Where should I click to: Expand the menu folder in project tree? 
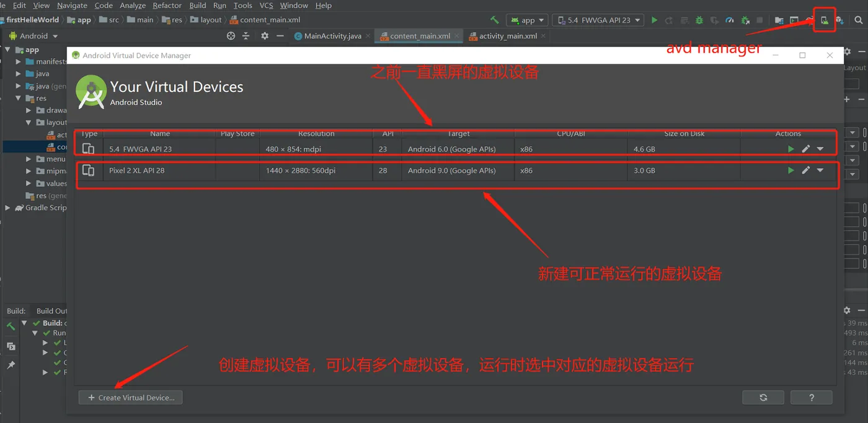click(29, 159)
